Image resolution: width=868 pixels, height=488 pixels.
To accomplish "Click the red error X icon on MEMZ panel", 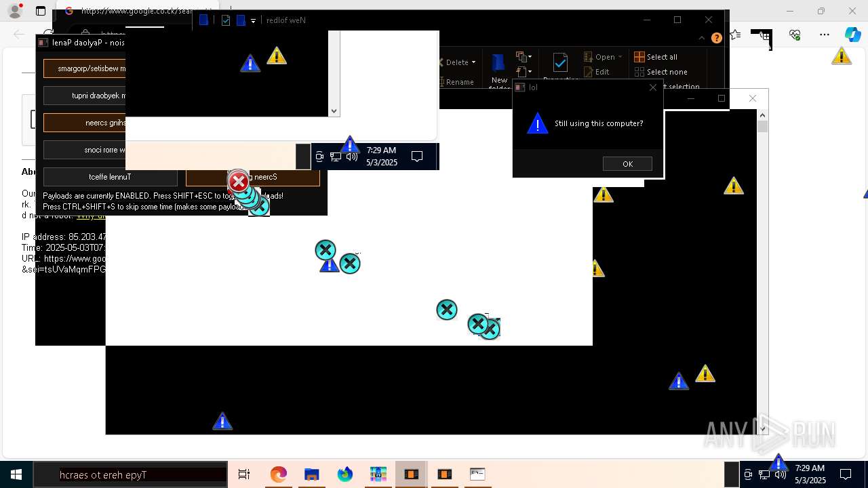I will [x=238, y=181].
